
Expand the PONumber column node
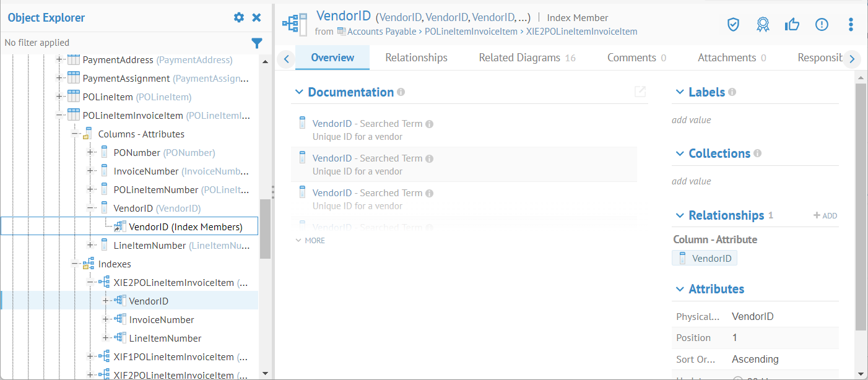click(x=90, y=153)
